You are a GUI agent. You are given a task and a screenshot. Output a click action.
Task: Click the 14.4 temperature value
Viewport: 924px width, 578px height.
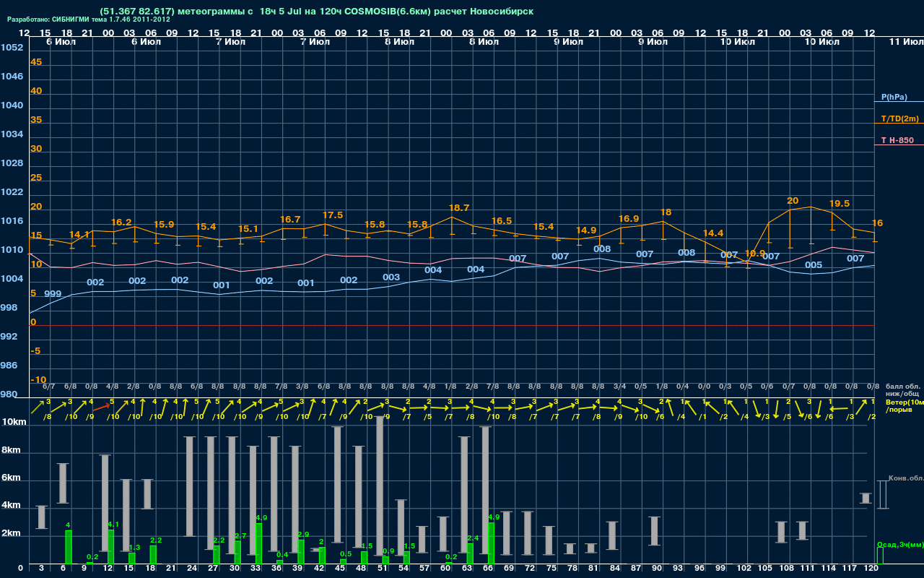[x=713, y=233]
